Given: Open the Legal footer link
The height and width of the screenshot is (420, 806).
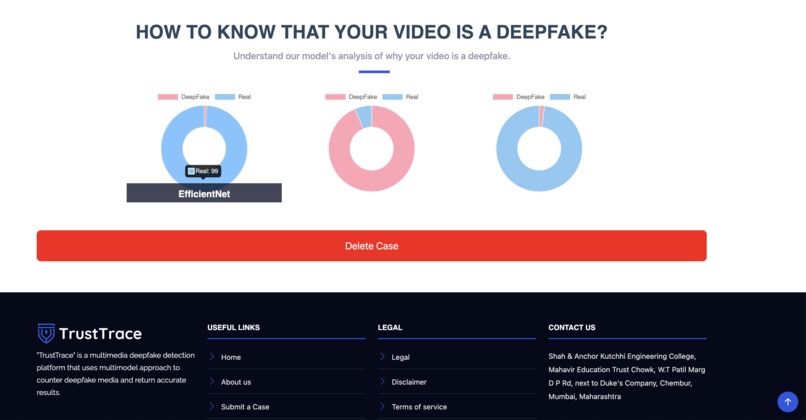Looking at the screenshot, I should coord(400,357).
